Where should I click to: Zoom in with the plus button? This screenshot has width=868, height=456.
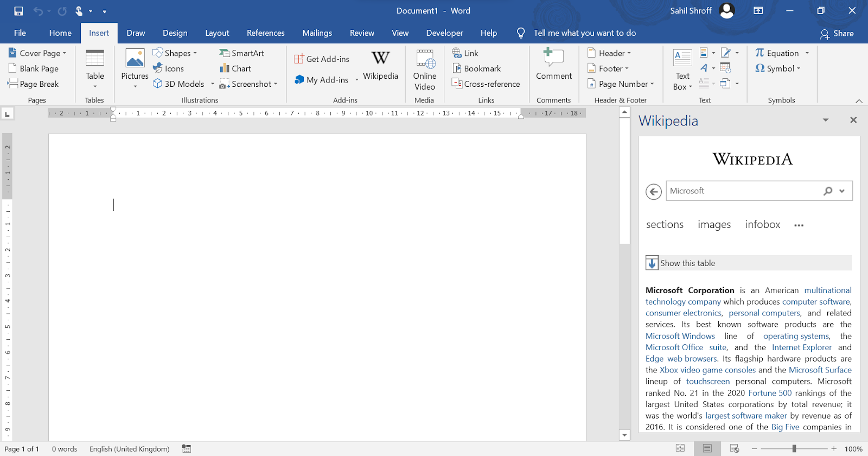coord(834,449)
